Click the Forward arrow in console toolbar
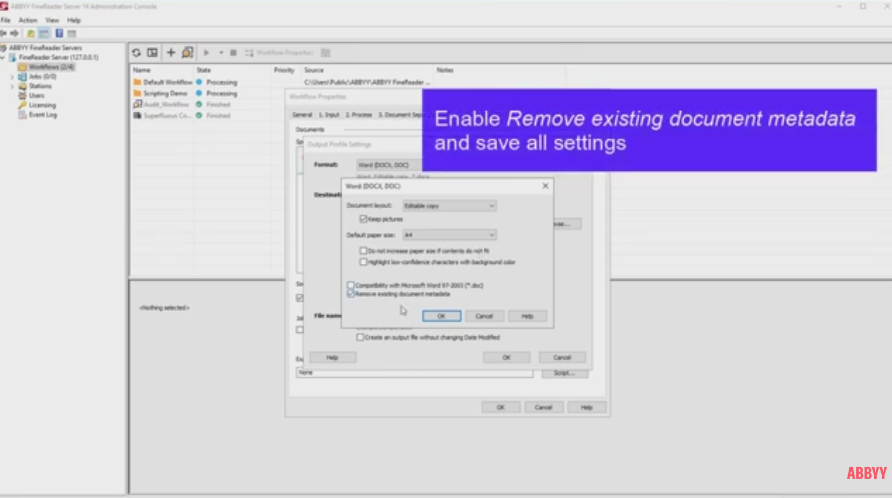The image size is (892, 498). tap(15, 34)
